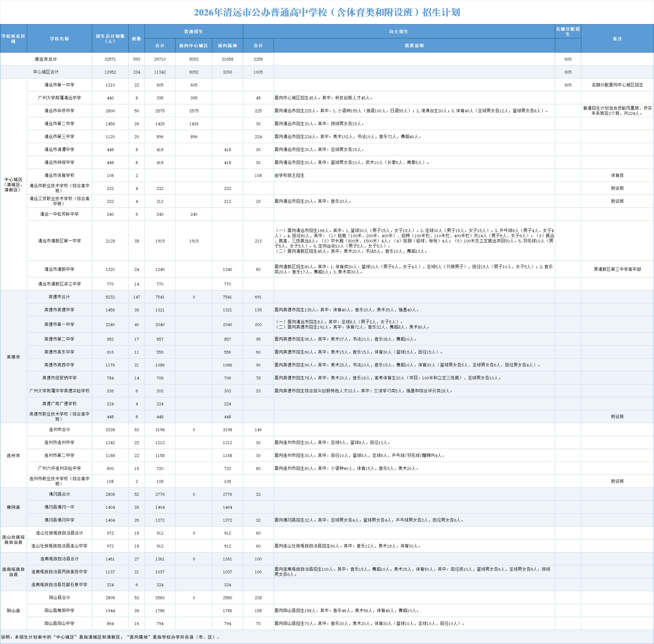The height and width of the screenshot is (644, 654).
Task: Click the 普通招生 group header
Action: click(193, 32)
